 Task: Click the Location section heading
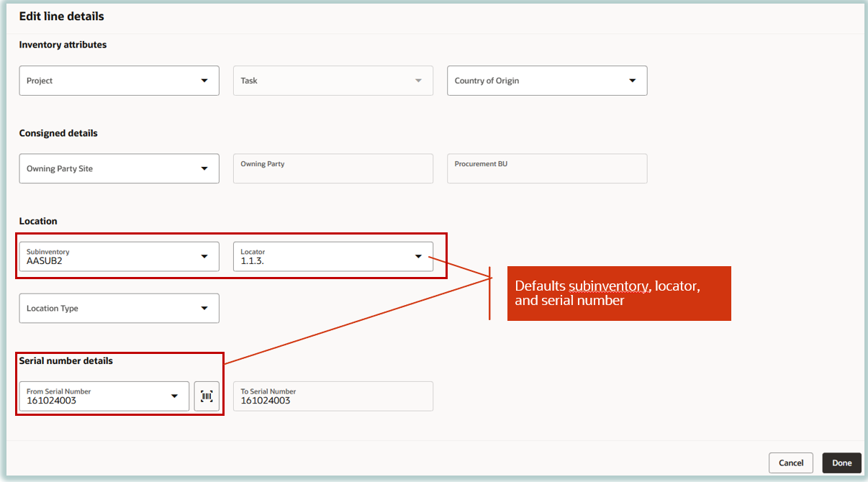(x=38, y=221)
